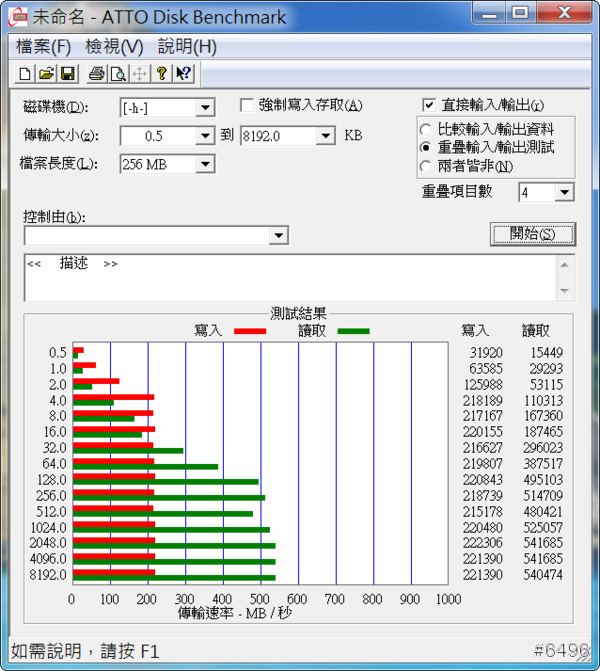The height and width of the screenshot is (671, 600).
Task: Activate the context help pointer icon
Action: click(x=184, y=74)
